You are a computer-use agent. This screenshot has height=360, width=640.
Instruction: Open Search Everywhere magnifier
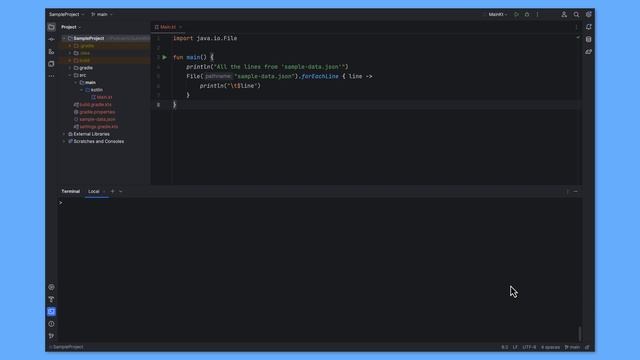pos(576,14)
